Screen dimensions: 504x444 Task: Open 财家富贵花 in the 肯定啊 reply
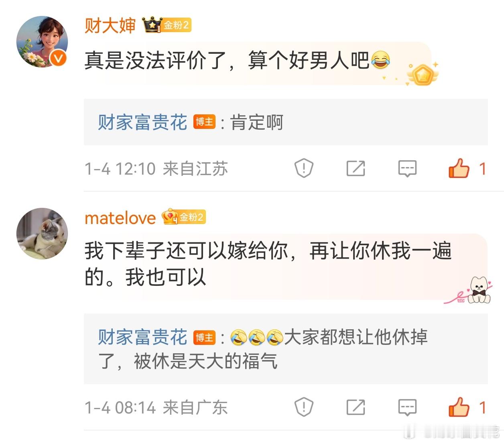pos(142,122)
